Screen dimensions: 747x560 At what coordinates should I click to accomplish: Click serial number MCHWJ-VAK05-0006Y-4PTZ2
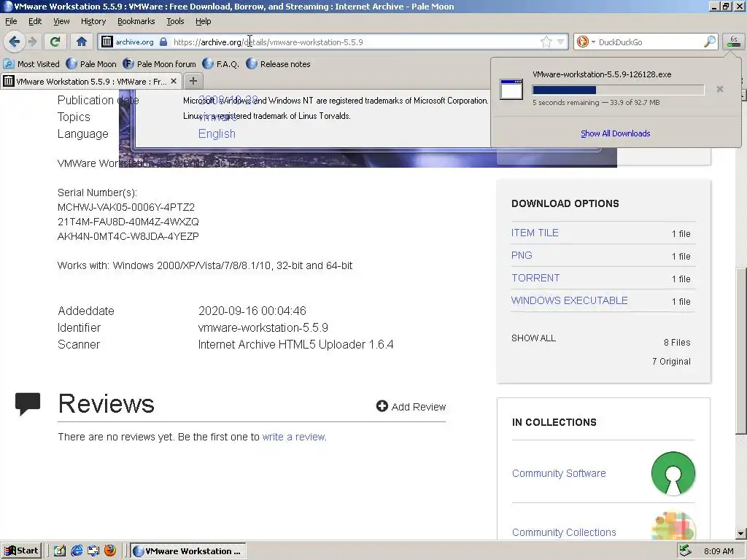pyautogui.click(x=125, y=207)
